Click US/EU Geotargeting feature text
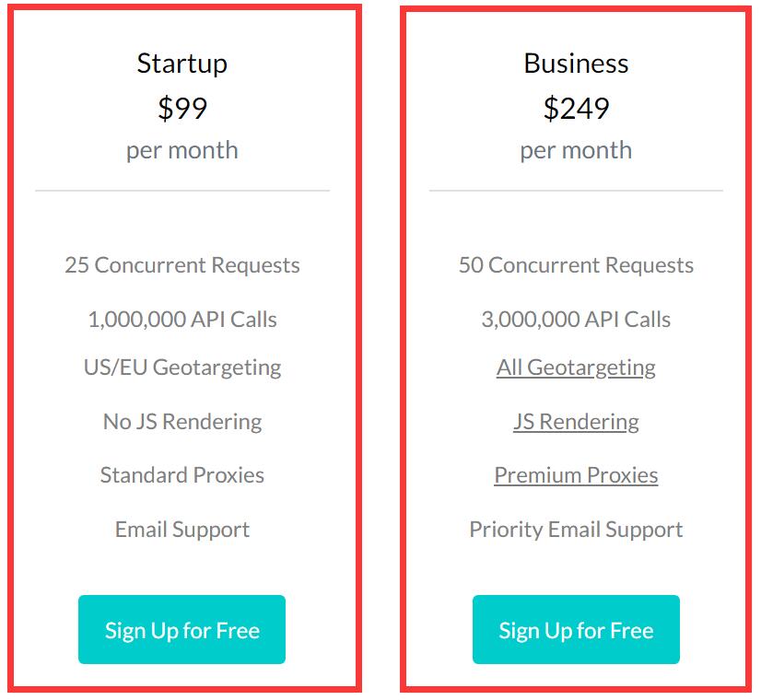Viewport: 761px width, 700px height. (x=181, y=367)
